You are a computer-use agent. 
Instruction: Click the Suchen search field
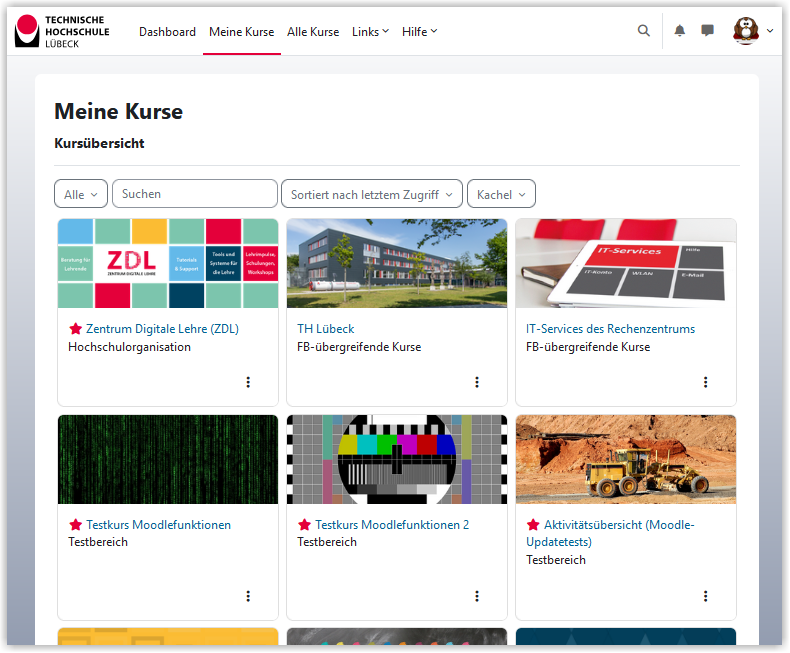tap(194, 194)
